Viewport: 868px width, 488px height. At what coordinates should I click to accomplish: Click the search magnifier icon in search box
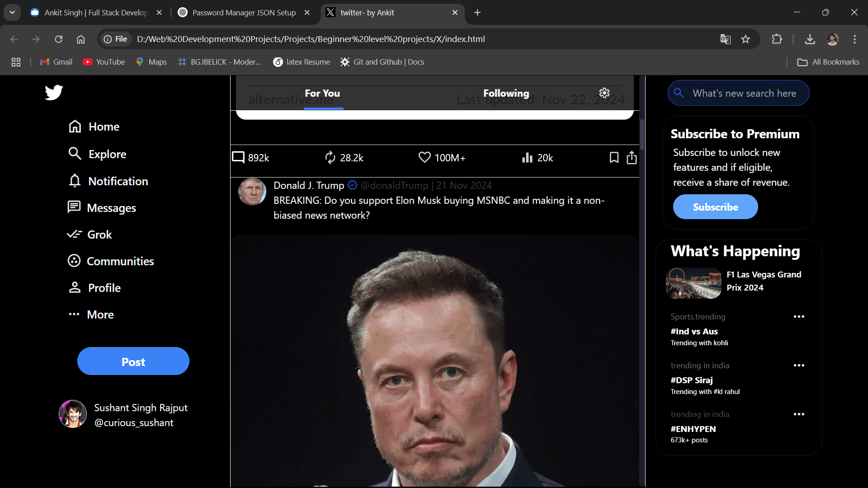(x=679, y=93)
